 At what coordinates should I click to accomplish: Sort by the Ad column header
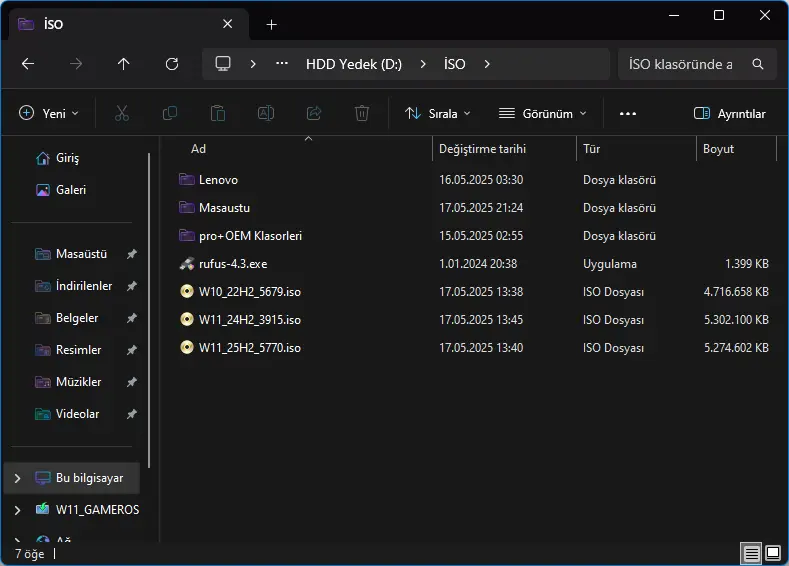[x=198, y=149]
